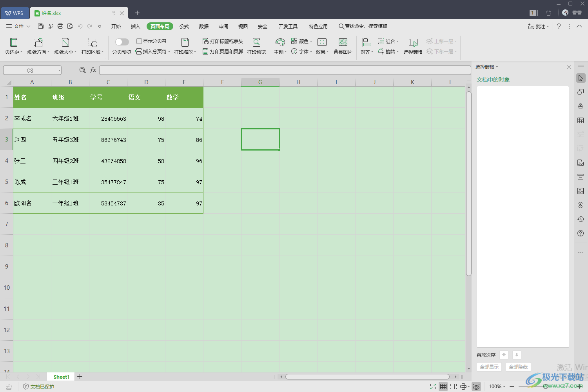This screenshot has height=392, width=588.
Task: Click the formula bar input field
Action: [x=285, y=70]
